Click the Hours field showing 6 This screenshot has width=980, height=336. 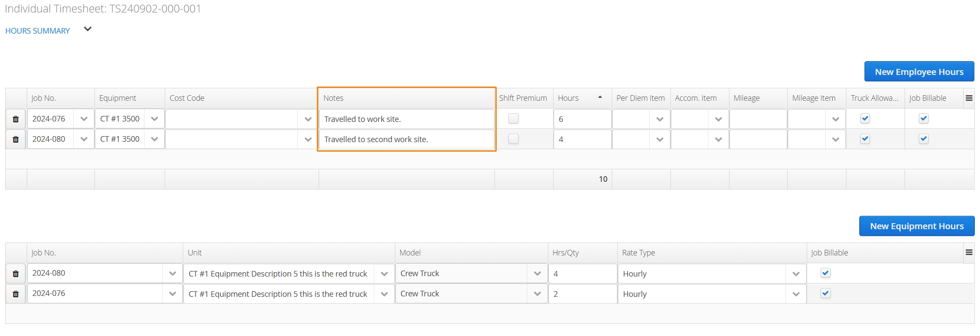tap(582, 119)
